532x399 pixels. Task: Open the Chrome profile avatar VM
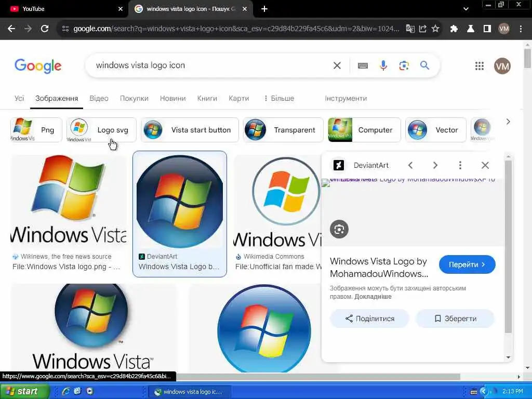504,29
